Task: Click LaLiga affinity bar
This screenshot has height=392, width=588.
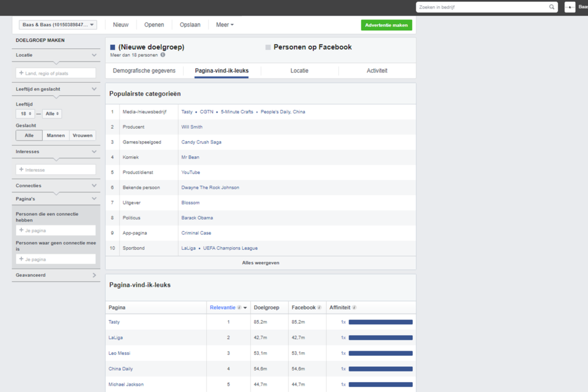Action: (x=381, y=337)
